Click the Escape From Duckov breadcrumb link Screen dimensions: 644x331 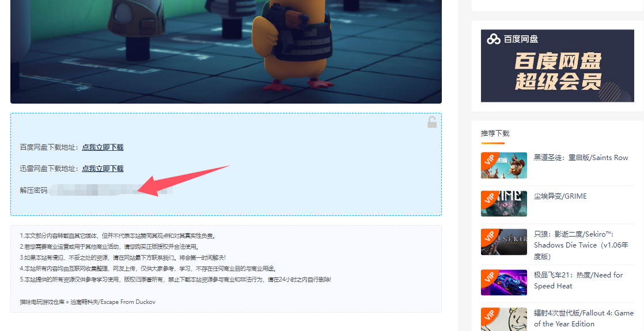point(113,302)
